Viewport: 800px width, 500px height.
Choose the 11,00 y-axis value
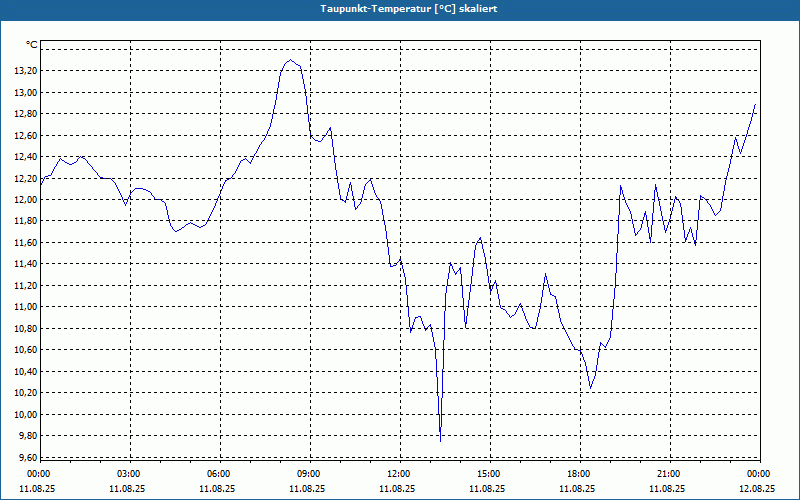tap(27, 307)
